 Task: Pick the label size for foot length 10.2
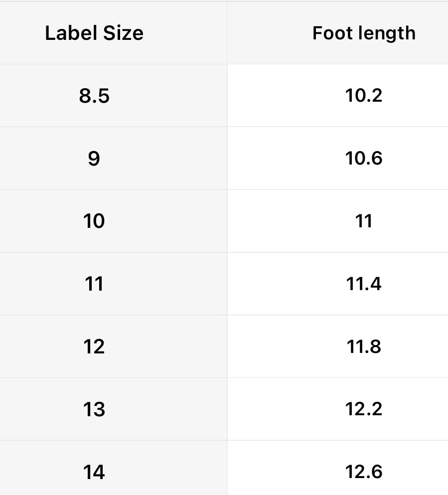94,96
